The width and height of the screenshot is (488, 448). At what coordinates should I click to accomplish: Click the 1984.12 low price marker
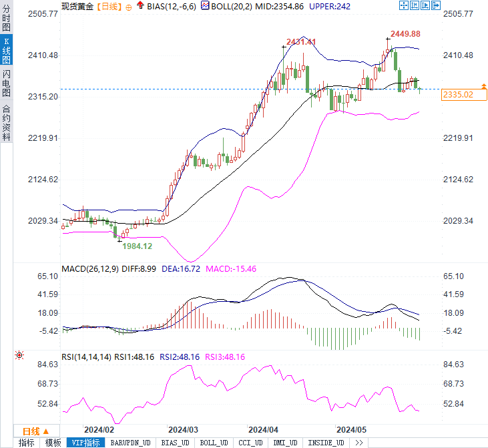point(138,246)
